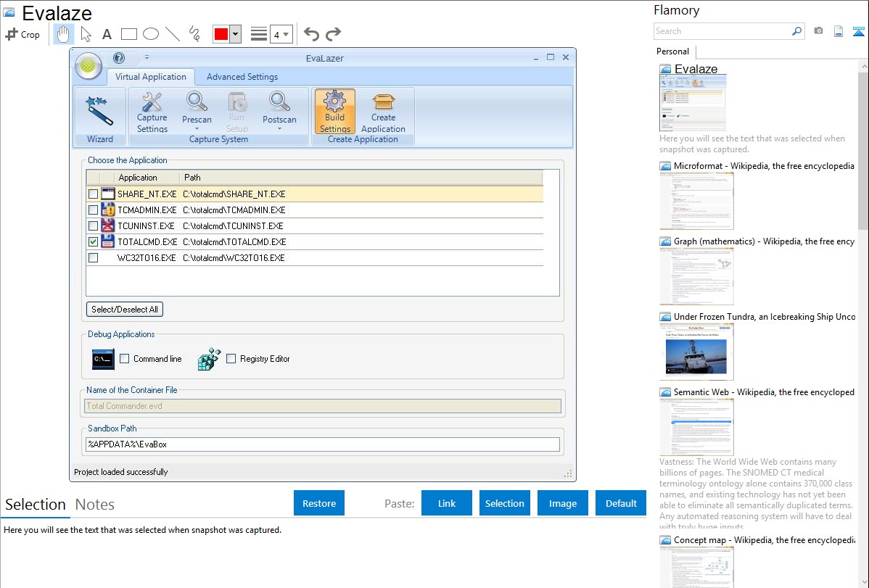This screenshot has width=869, height=588.
Task: Click the Restore button
Action: click(x=319, y=503)
